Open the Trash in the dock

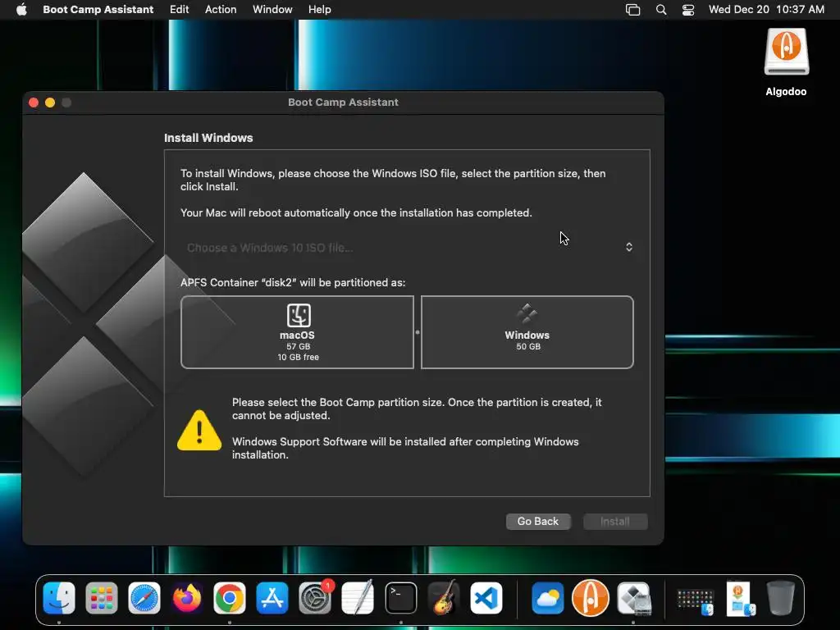click(x=781, y=598)
